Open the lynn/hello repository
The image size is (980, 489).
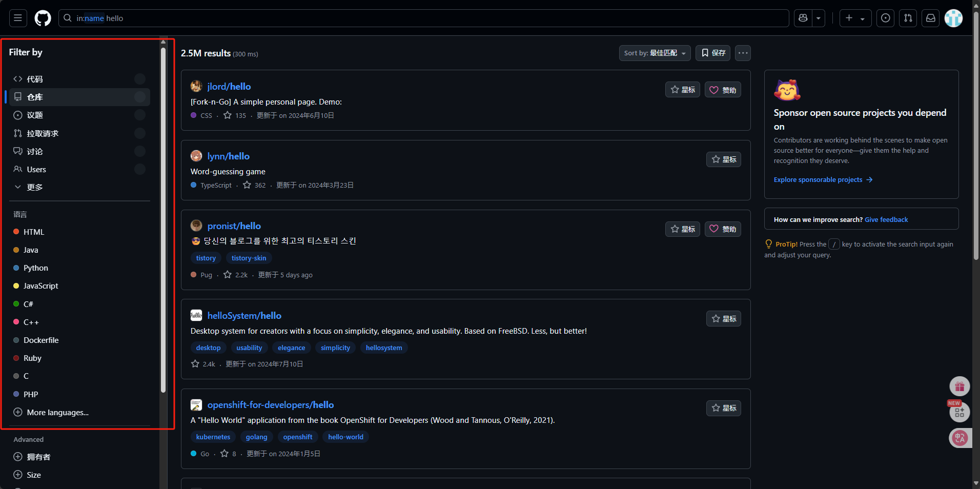(x=229, y=156)
